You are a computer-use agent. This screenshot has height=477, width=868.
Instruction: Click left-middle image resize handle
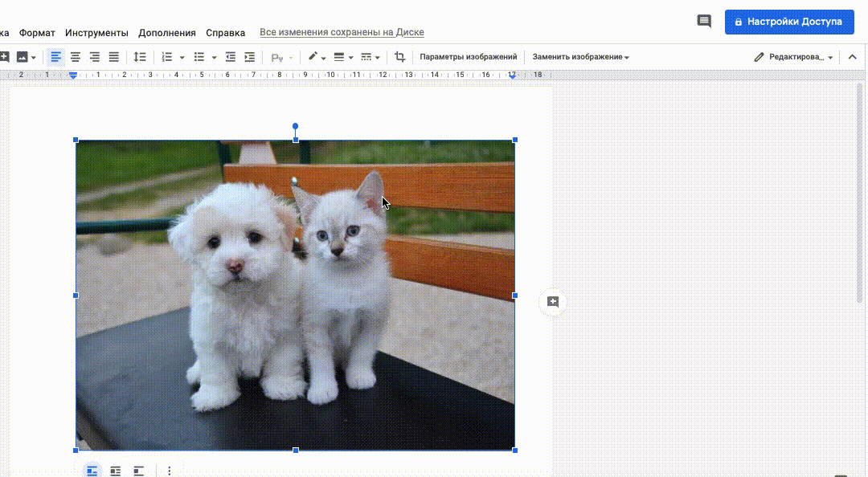pyautogui.click(x=76, y=296)
